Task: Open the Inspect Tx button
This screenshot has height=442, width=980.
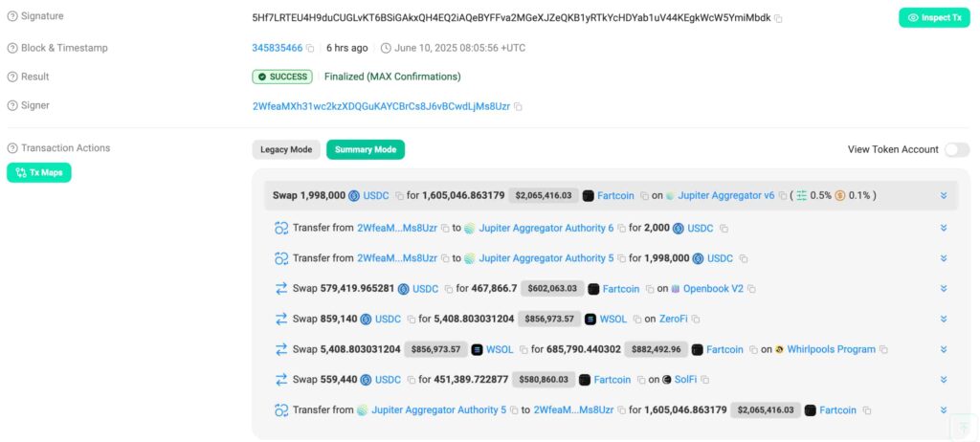Action: [934, 17]
